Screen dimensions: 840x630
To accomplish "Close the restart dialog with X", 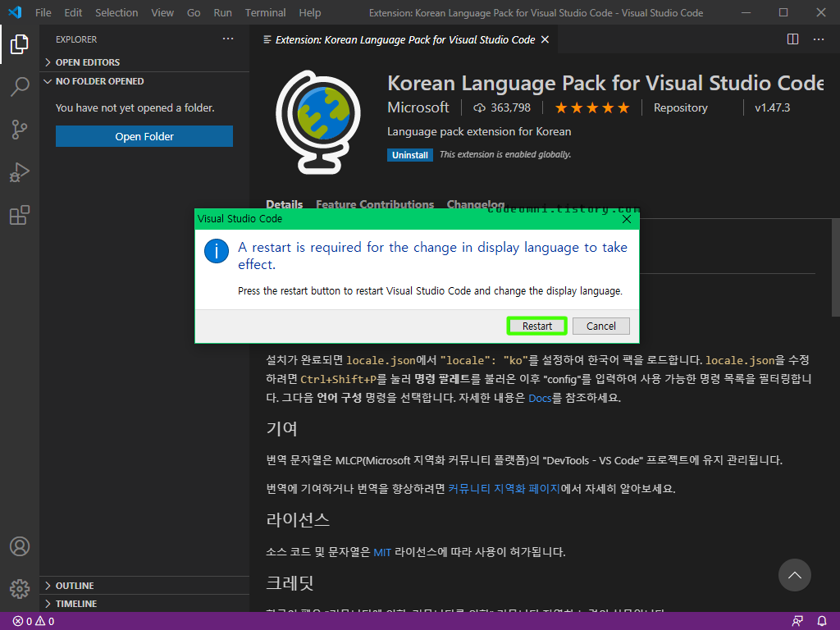I will [x=626, y=219].
